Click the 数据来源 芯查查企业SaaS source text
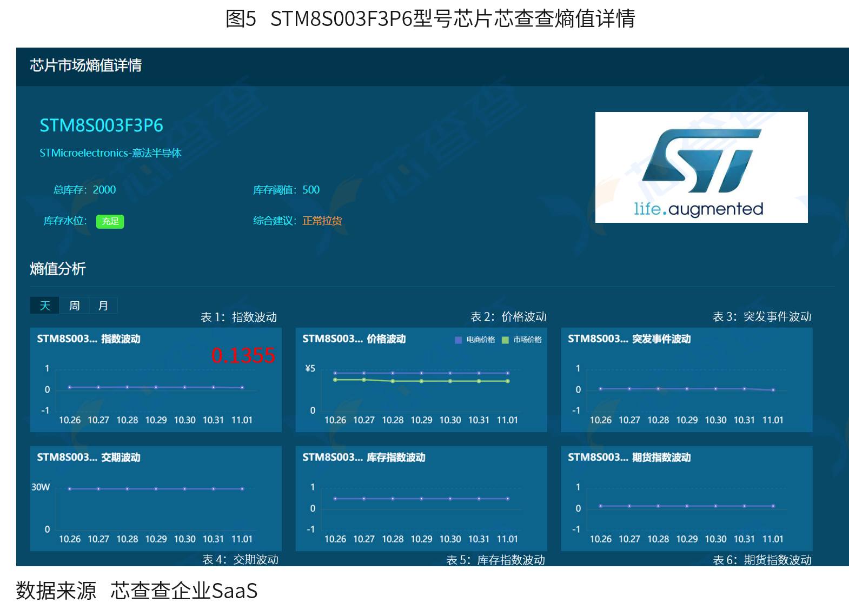The image size is (849, 616). pos(136,591)
